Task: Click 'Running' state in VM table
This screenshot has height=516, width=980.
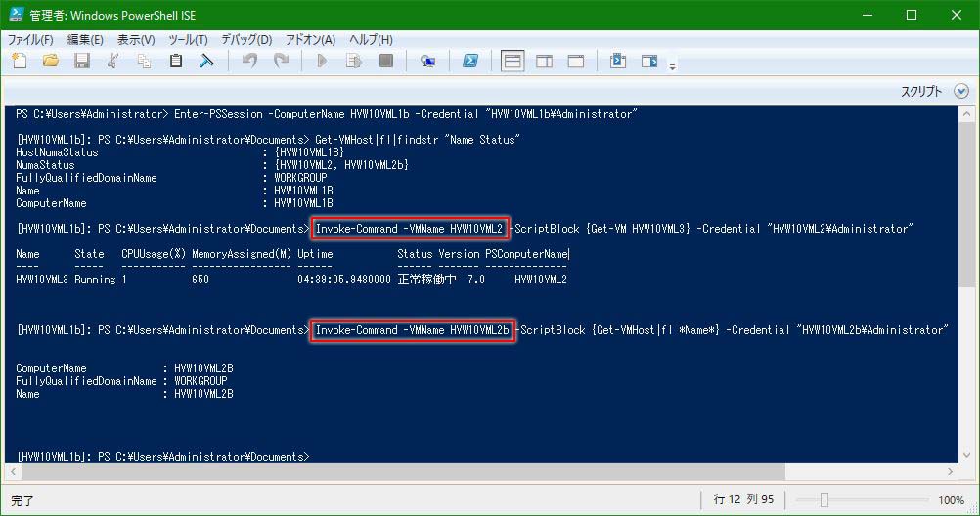Action: pyautogui.click(x=95, y=279)
